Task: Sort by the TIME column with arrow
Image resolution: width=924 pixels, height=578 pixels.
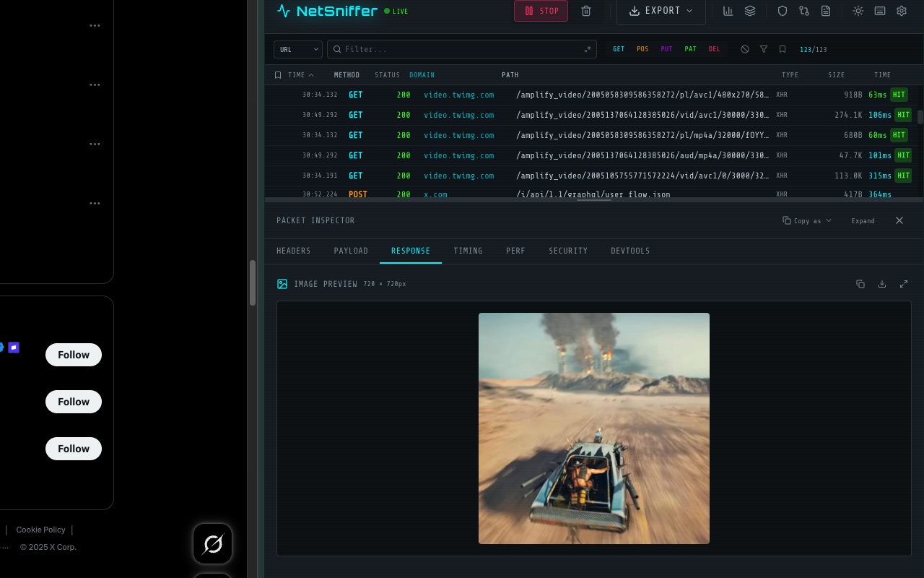Action: pos(301,75)
